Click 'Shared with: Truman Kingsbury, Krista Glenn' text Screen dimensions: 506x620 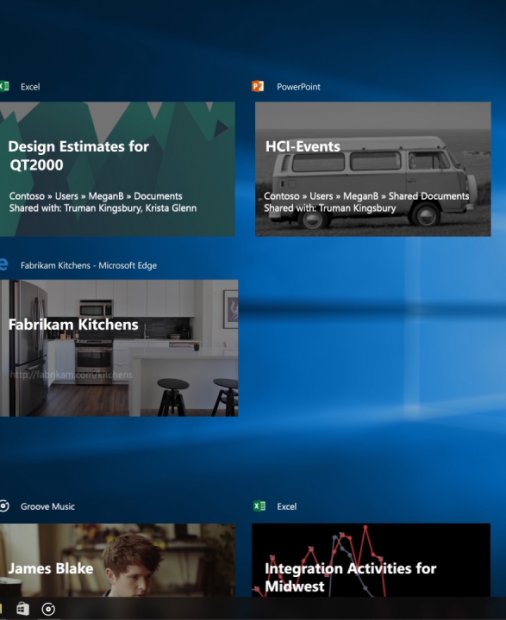click(103, 208)
